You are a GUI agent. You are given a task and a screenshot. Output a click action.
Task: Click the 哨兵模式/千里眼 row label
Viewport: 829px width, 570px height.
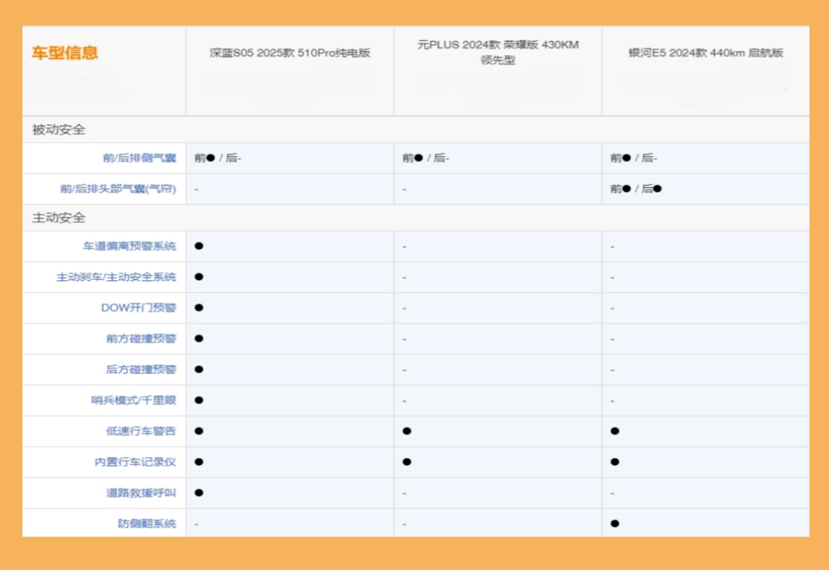[134, 400]
